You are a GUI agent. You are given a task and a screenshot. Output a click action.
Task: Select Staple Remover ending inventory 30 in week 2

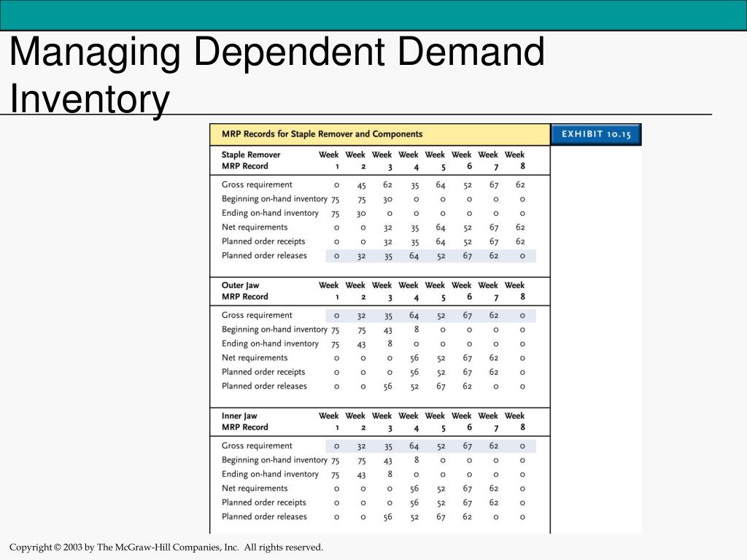pos(362,214)
